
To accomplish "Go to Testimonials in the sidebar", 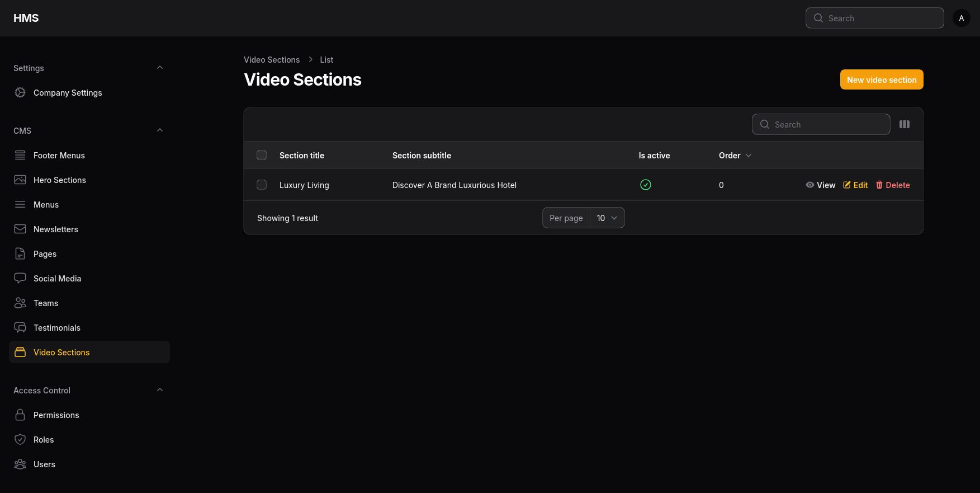I will (x=56, y=328).
